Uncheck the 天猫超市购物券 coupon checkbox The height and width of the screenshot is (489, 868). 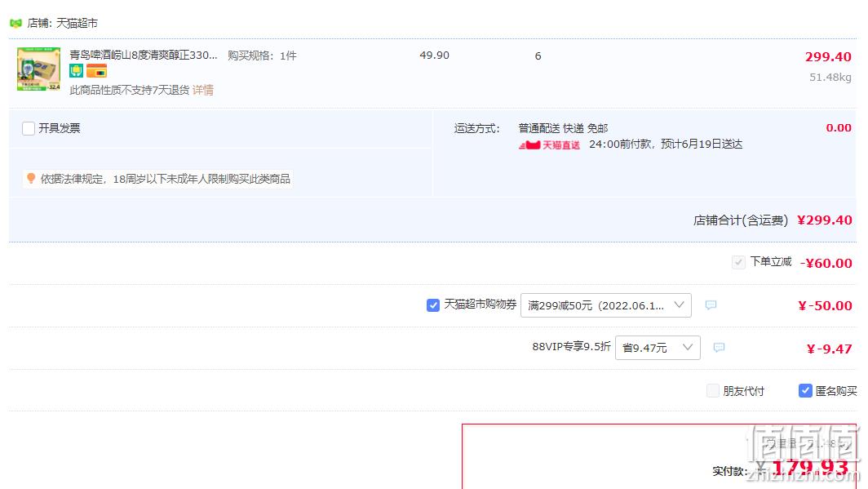(433, 305)
